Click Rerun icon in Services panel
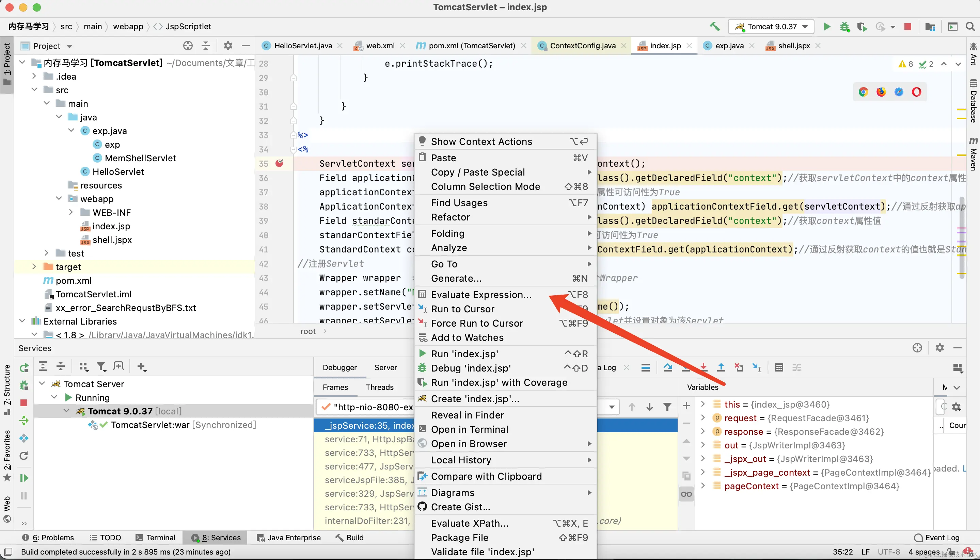Screen dimensions: 980x560 tap(24, 368)
